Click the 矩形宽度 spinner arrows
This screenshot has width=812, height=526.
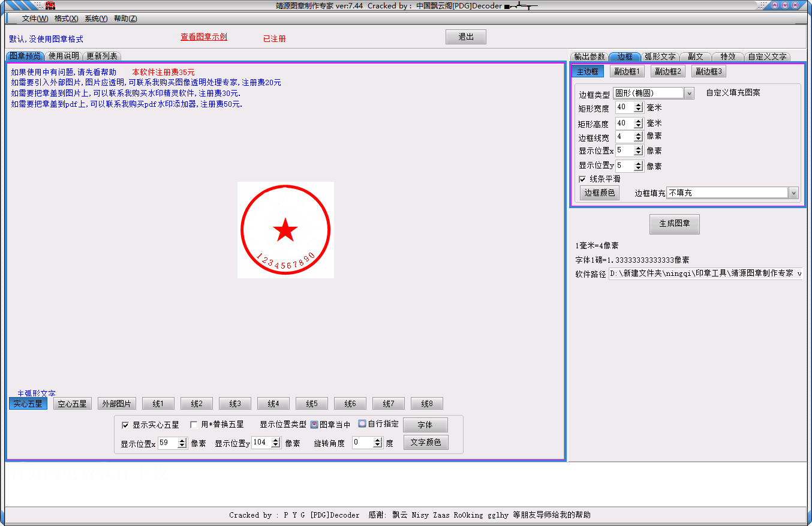[x=638, y=107]
